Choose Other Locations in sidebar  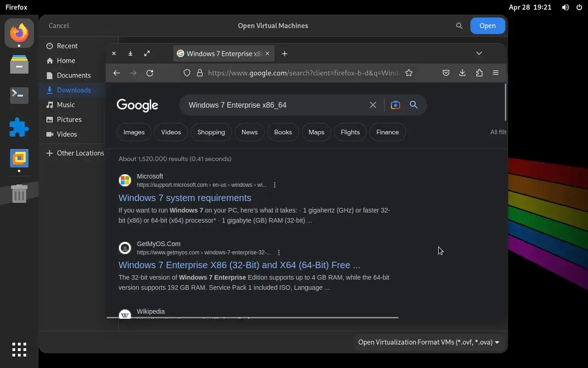click(x=75, y=153)
